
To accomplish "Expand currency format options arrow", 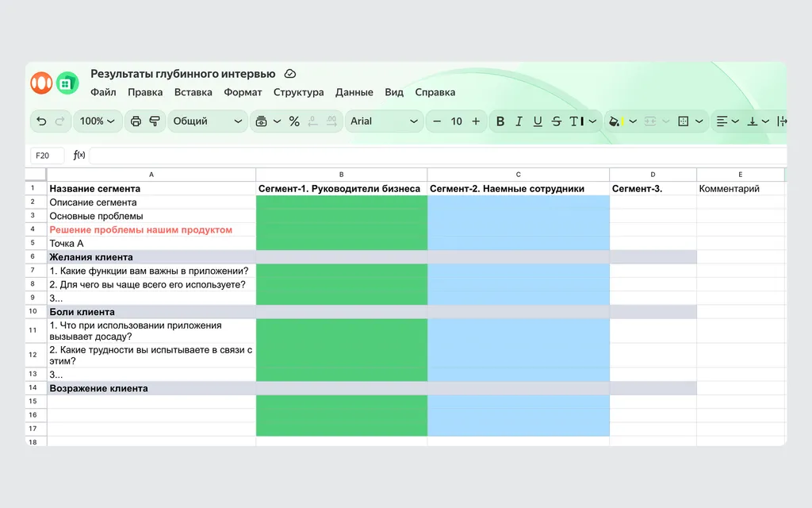I will (277, 121).
